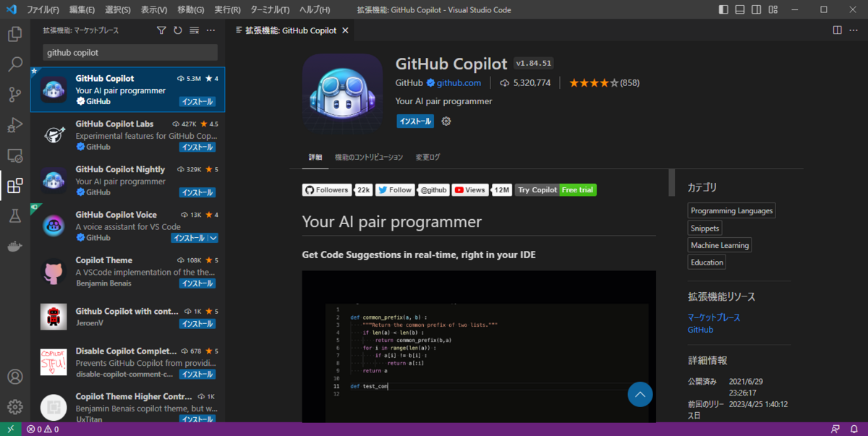This screenshot has height=436, width=868.
Task: Open the GitHub extension resource link
Action: 700,330
